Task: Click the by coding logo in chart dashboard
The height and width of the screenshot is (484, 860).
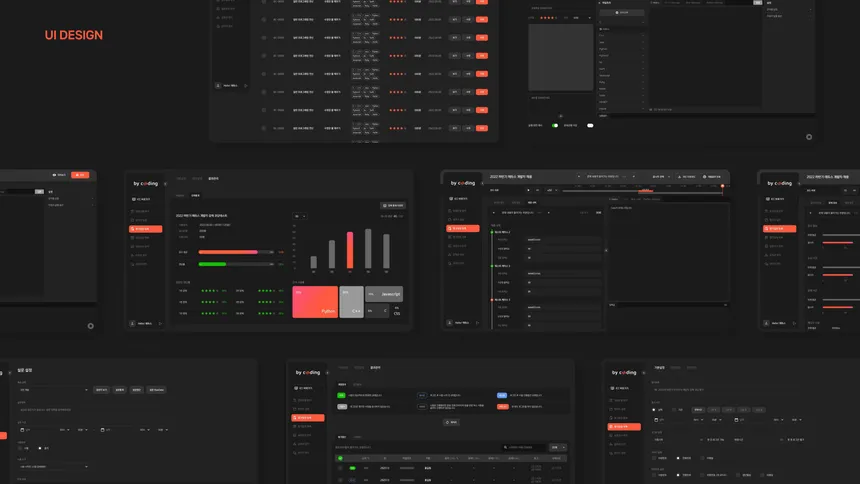Action: [145, 183]
